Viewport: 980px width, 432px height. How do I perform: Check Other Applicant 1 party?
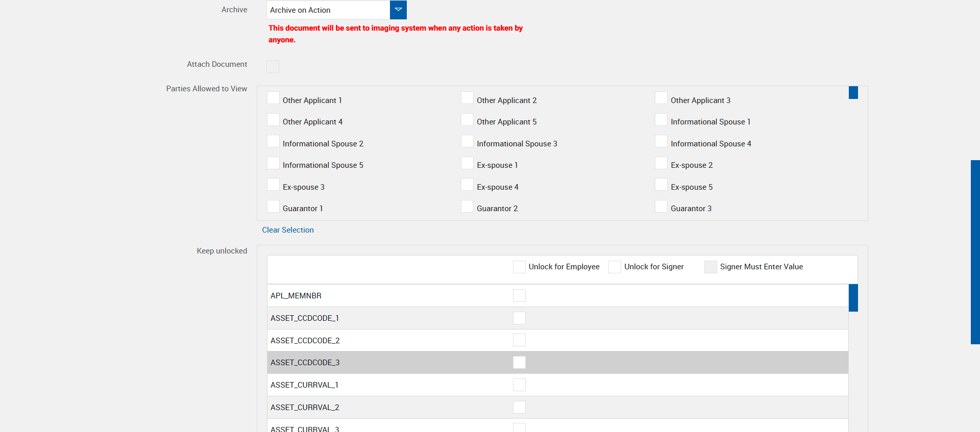[274, 98]
